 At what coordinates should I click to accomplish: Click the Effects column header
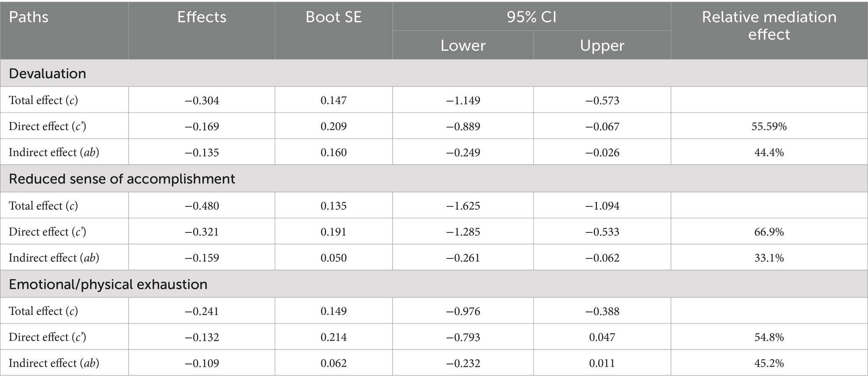point(202,17)
